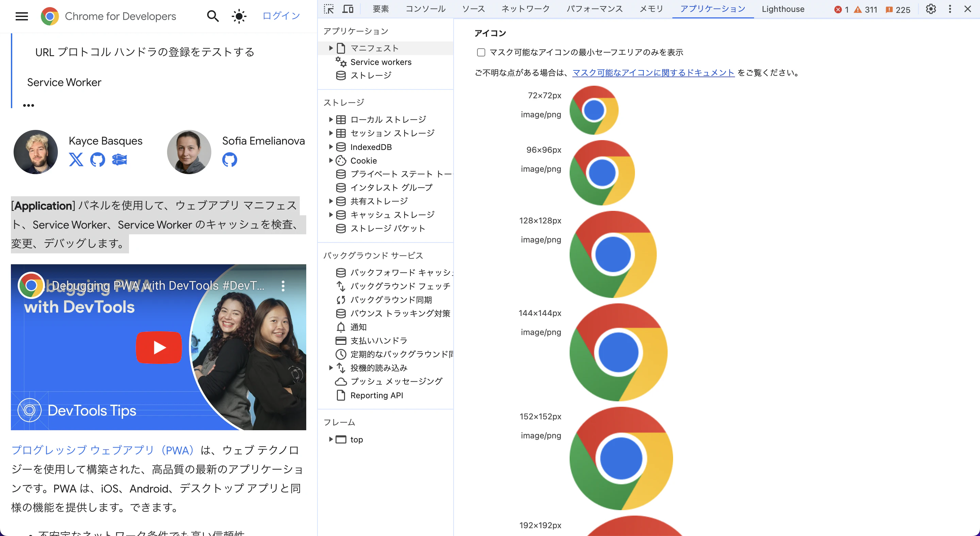Open the DevTools three-dot more menu
Image resolution: width=980 pixels, height=536 pixels.
click(x=950, y=9)
